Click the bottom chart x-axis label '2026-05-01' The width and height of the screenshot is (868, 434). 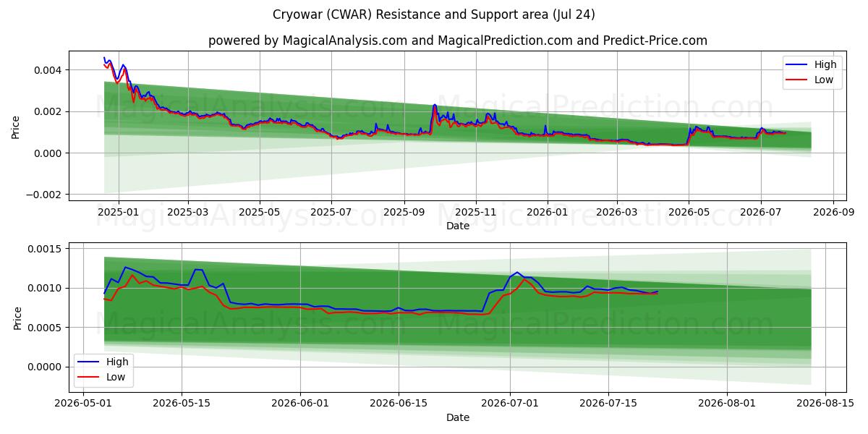pyautogui.click(x=82, y=404)
